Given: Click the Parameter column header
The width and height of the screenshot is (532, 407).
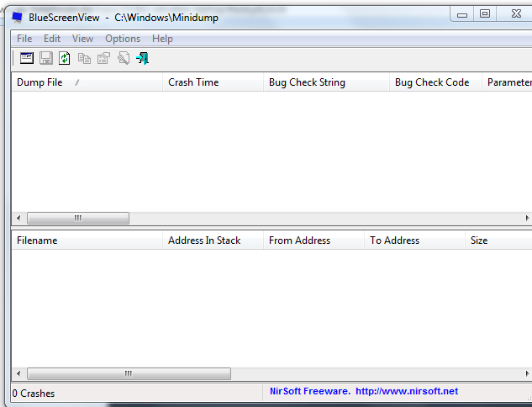Looking at the screenshot, I should [x=508, y=82].
